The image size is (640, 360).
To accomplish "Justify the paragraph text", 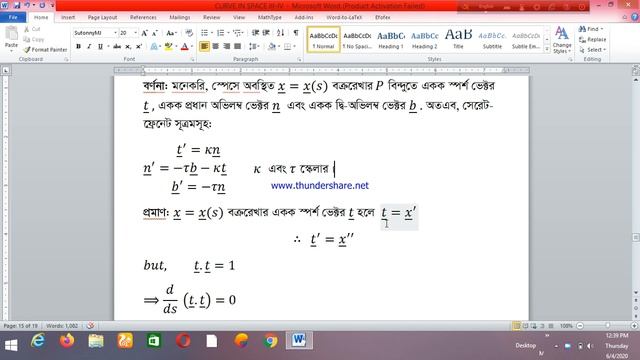I will (x=238, y=47).
